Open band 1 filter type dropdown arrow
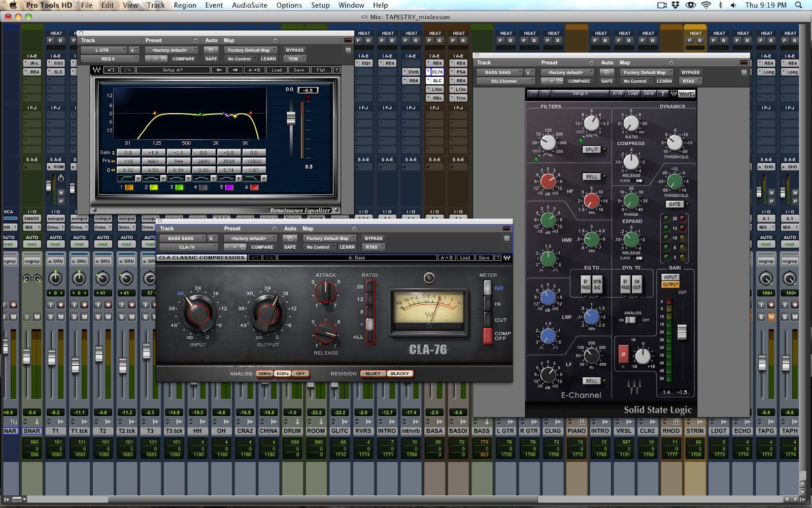 tap(139, 179)
